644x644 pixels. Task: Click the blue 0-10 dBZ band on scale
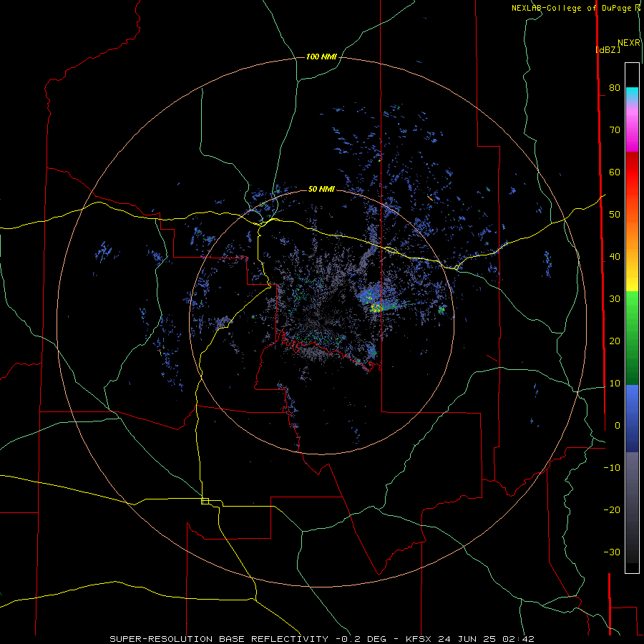(x=632, y=404)
